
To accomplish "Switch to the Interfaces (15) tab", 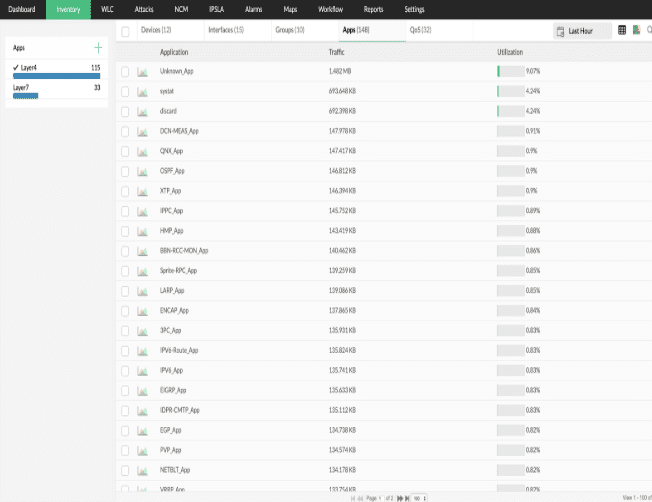I will 225,31.
